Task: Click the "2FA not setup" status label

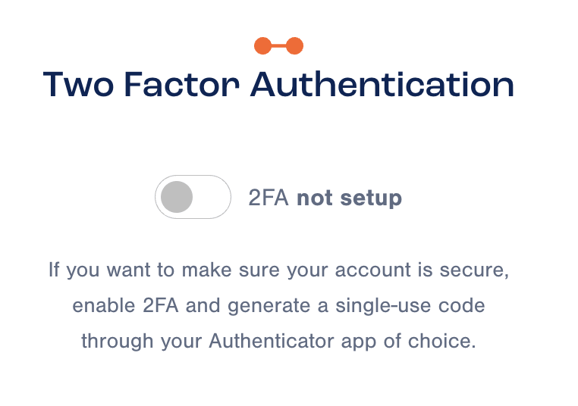Action: pyautogui.click(x=325, y=198)
